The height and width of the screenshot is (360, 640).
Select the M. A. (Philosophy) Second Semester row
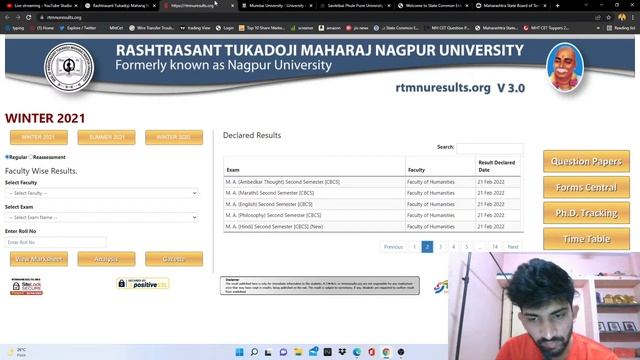pyautogui.click(x=372, y=215)
